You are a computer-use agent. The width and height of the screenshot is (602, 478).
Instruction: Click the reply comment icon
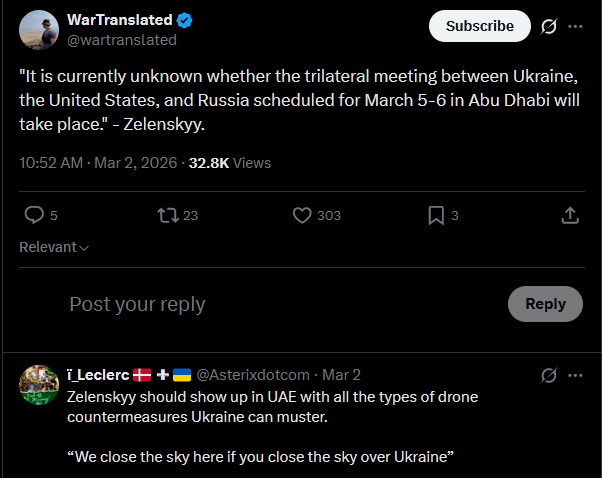pyautogui.click(x=34, y=215)
